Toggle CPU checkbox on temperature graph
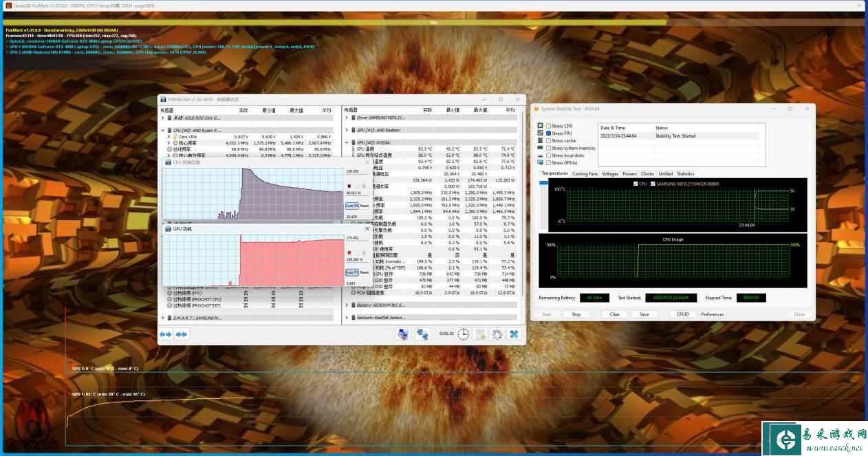 point(636,184)
